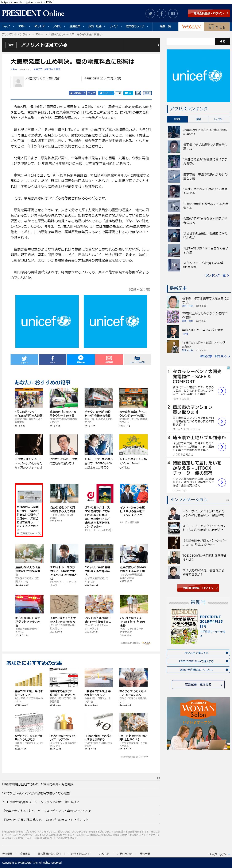
Task: Click the 広告記事一覧を見る button
Action: [x=198, y=684]
